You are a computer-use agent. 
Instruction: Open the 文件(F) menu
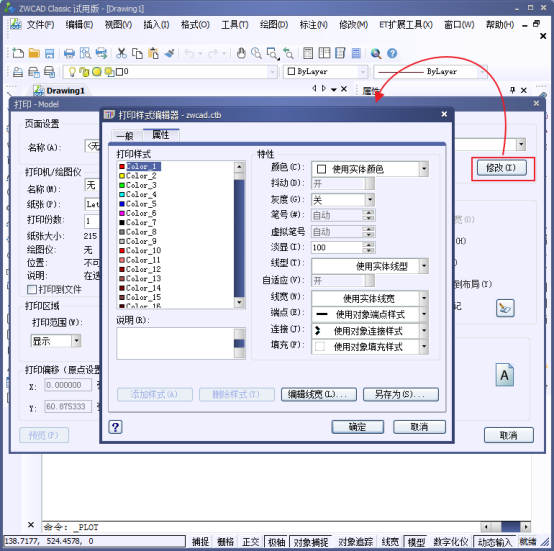point(40,24)
